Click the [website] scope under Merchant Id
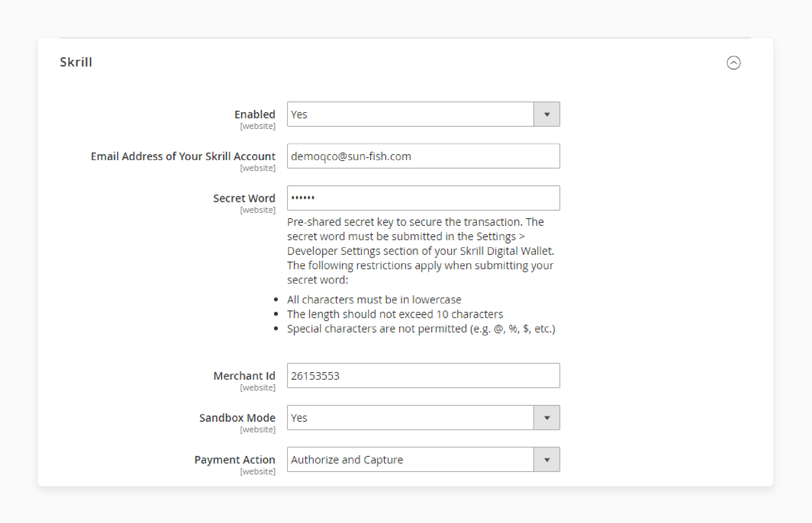Viewport: 812px width, 523px height. pyautogui.click(x=258, y=388)
